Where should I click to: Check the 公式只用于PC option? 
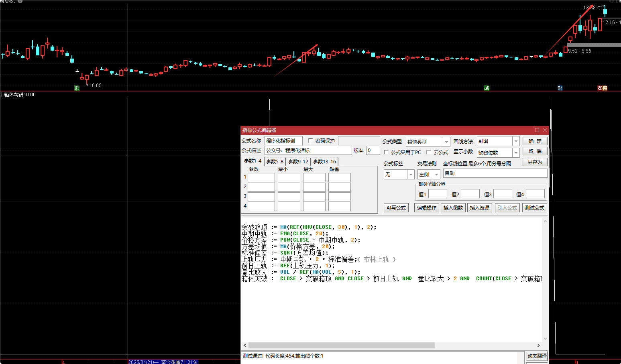[386, 152]
